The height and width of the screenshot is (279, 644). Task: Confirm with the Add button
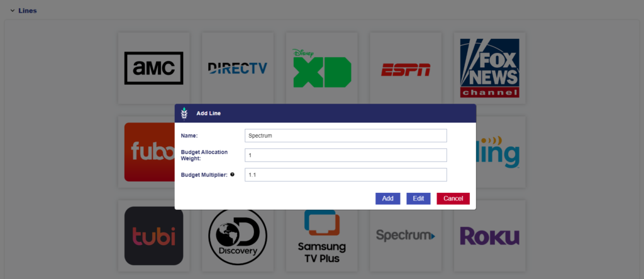click(387, 199)
